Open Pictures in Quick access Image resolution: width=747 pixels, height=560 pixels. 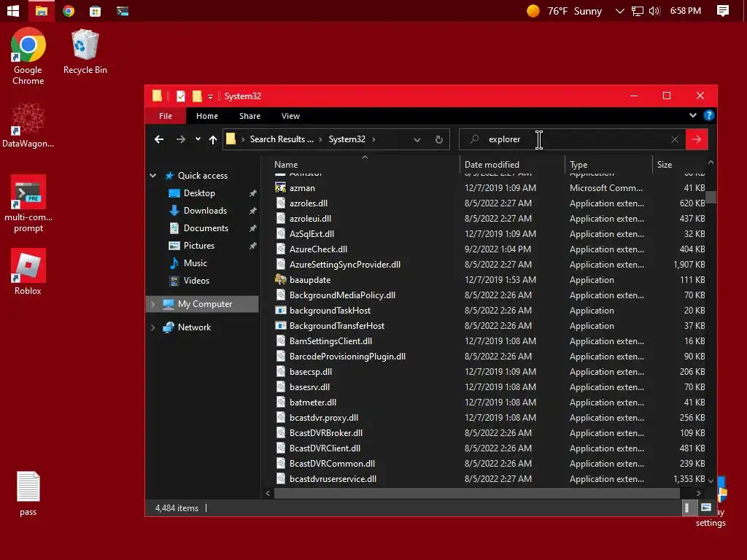pos(198,246)
